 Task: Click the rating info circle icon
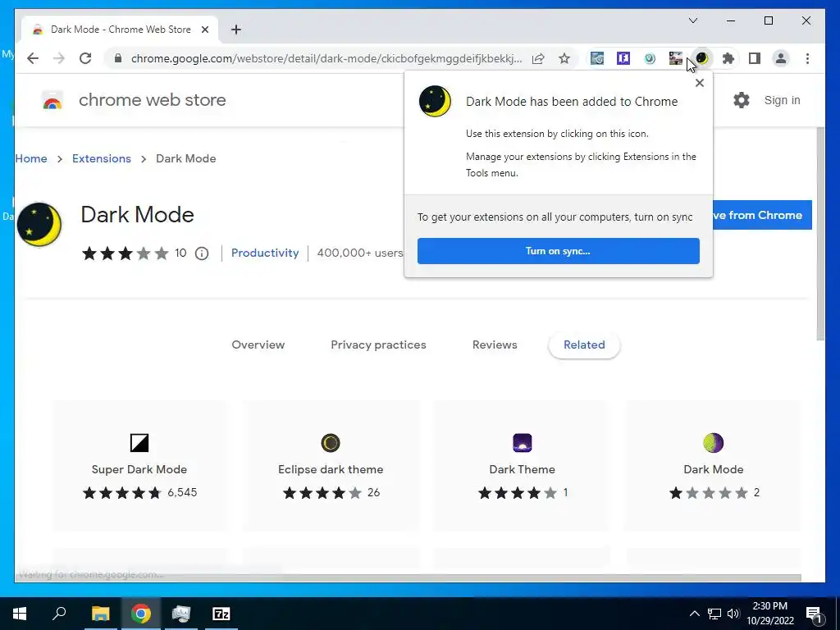pyautogui.click(x=202, y=253)
